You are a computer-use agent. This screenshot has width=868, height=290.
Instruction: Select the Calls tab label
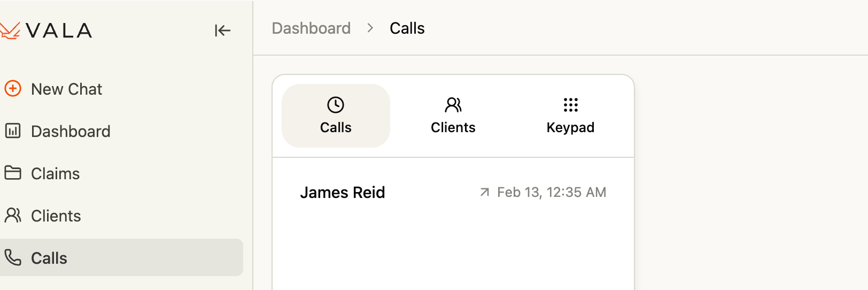(336, 127)
